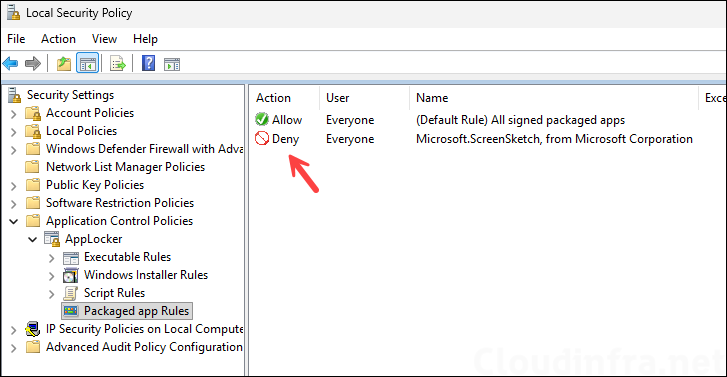
Task: Click the IP Security Policies computer icon
Action: [x=32, y=329]
